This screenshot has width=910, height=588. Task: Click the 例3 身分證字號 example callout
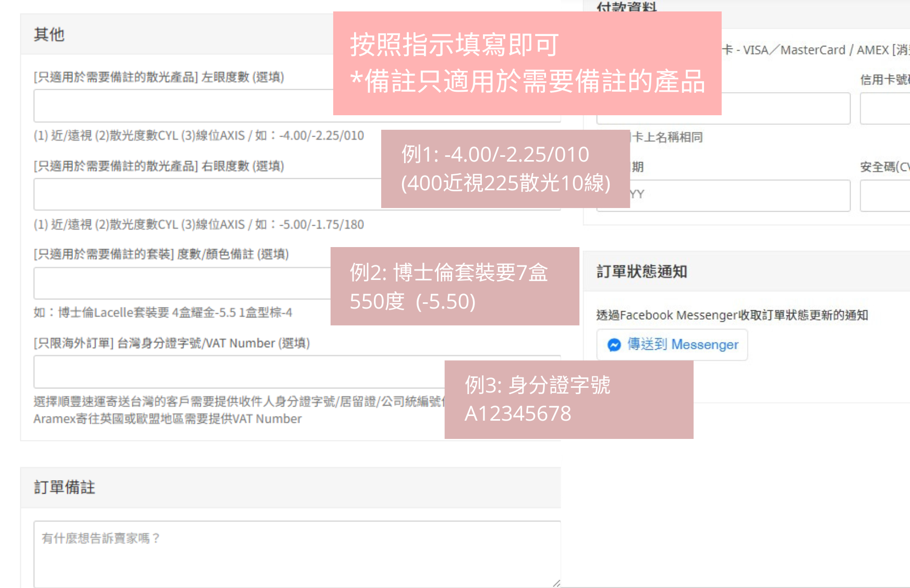point(568,399)
